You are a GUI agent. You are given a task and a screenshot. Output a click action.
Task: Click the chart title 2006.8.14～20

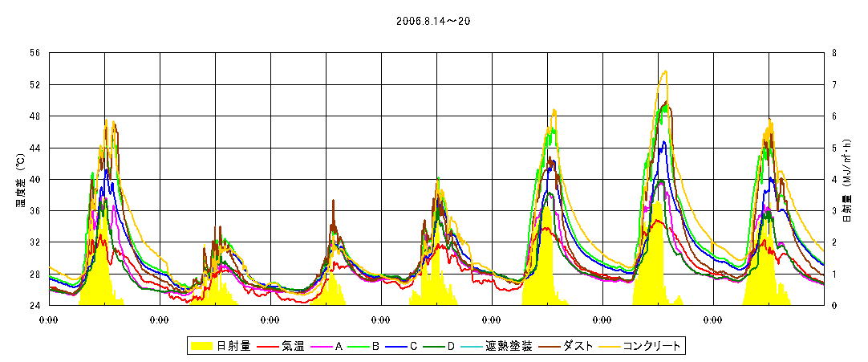(x=433, y=21)
